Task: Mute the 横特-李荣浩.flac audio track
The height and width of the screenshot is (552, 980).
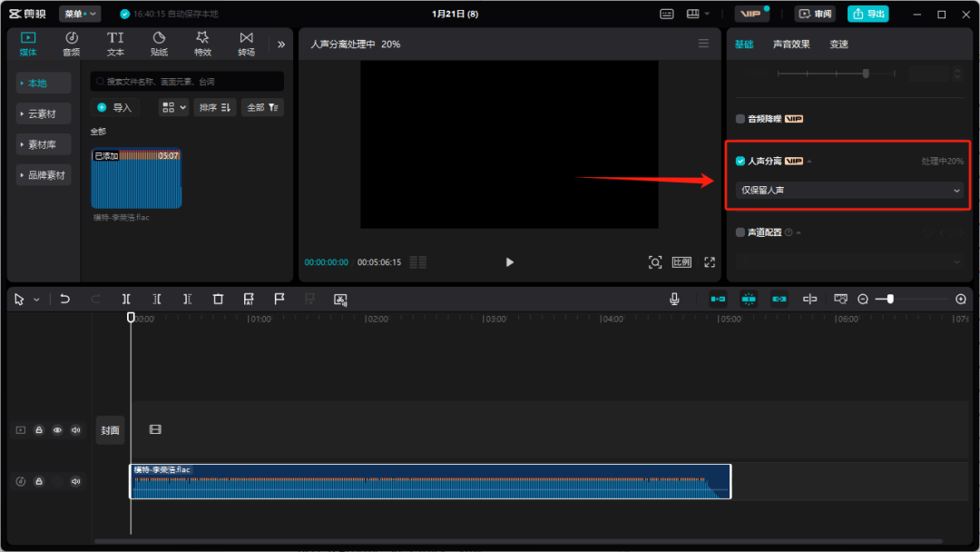Action: point(75,481)
